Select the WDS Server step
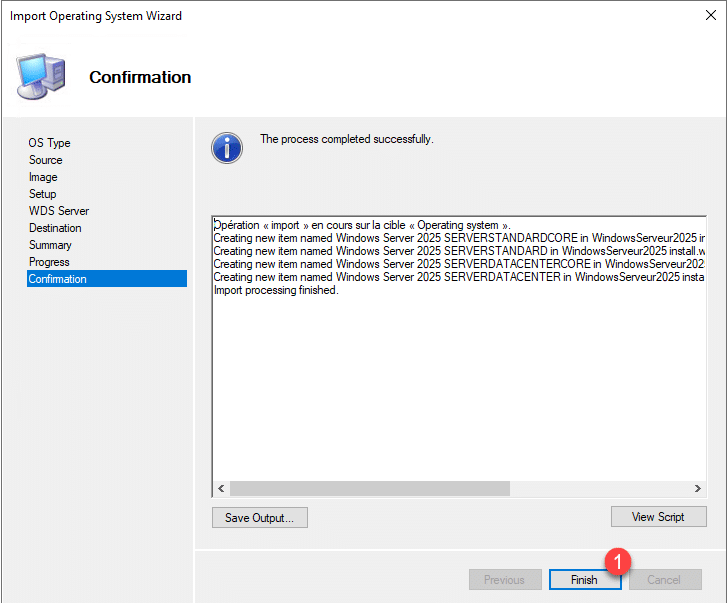 tap(58, 211)
